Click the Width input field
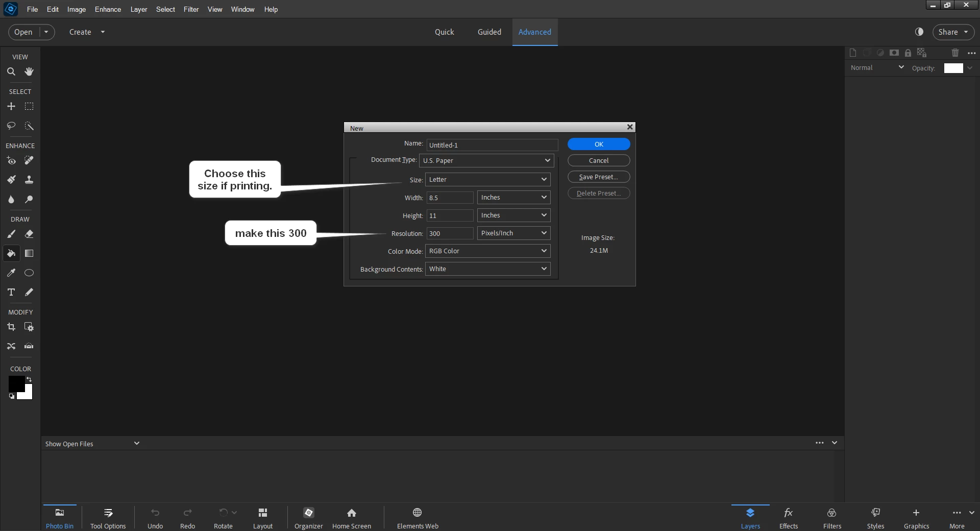This screenshot has width=980, height=531. pyautogui.click(x=450, y=198)
